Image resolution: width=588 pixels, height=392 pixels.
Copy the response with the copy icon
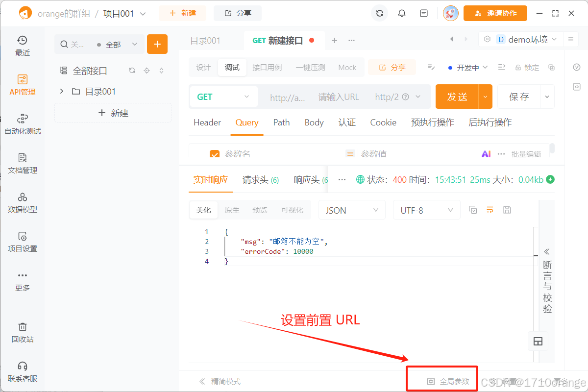pyautogui.click(x=473, y=210)
